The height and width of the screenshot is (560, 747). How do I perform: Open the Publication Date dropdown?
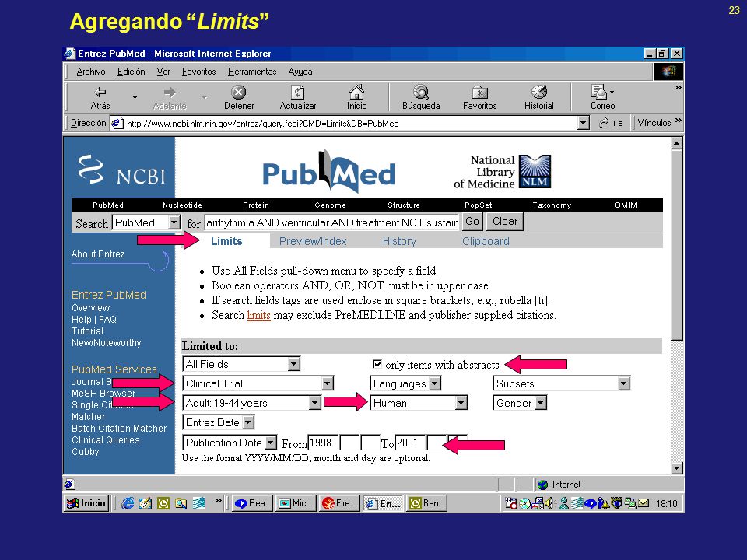tap(229, 443)
